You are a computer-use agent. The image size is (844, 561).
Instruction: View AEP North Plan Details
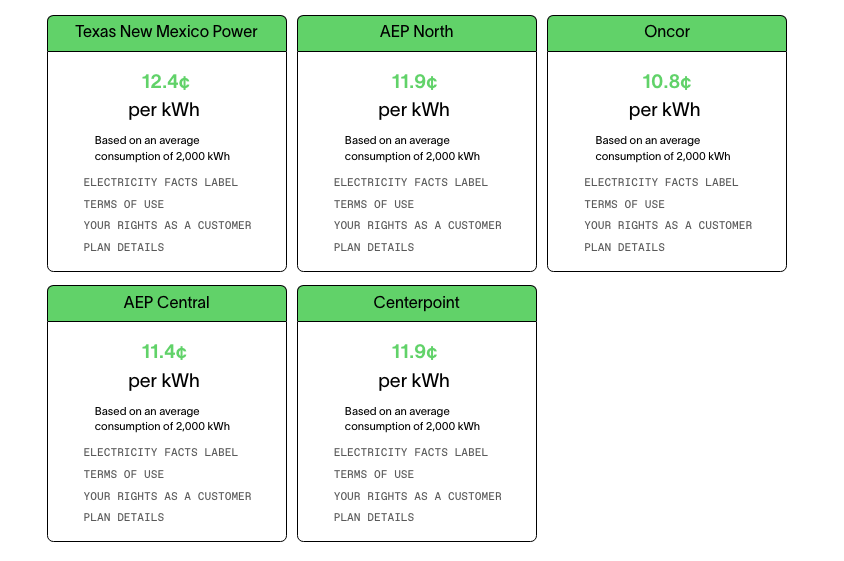click(x=374, y=248)
